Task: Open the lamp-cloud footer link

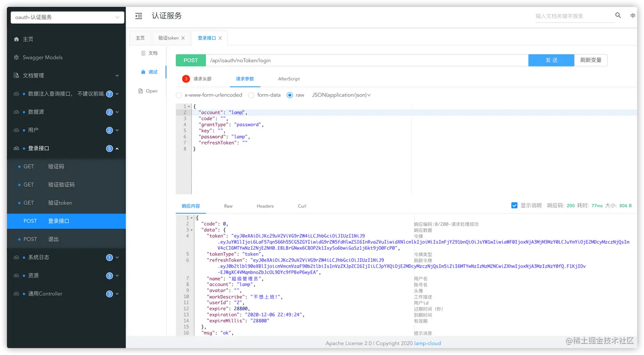Action: (428, 343)
